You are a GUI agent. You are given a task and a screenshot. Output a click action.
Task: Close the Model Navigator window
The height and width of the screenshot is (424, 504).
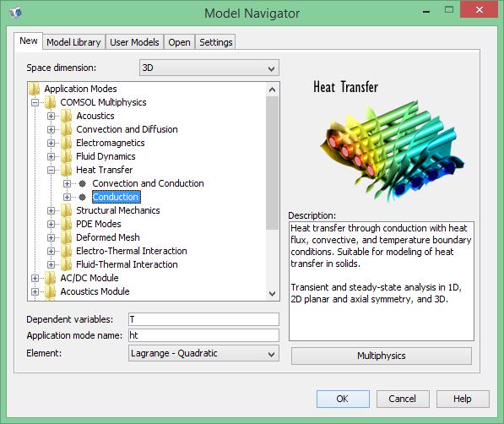click(479, 9)
